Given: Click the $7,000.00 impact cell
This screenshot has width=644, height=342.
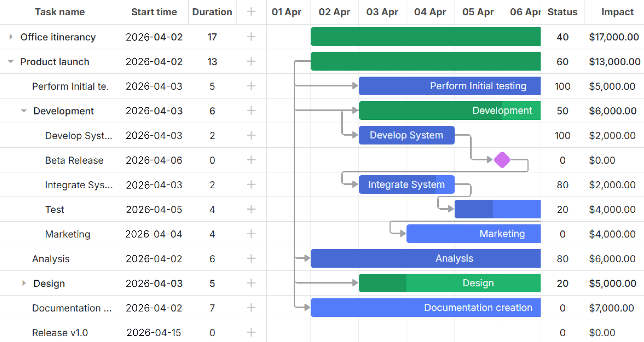Looking at the screenshot, I should pyautogui.click(x=612, y=308).
